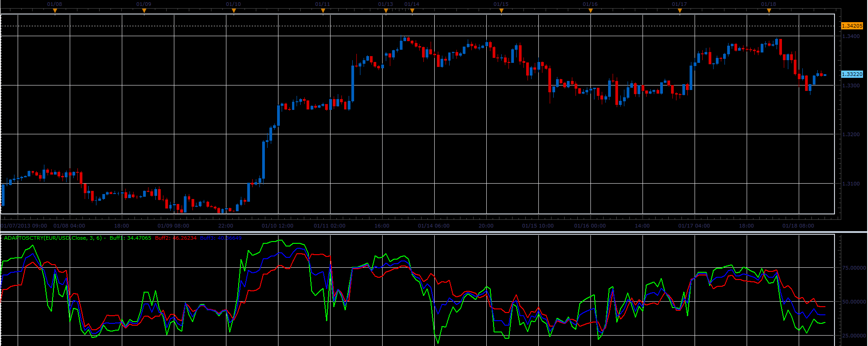Screen dimensions: 868x346
Task: Select the blue 1.33220 current price label
Action: 852,74
